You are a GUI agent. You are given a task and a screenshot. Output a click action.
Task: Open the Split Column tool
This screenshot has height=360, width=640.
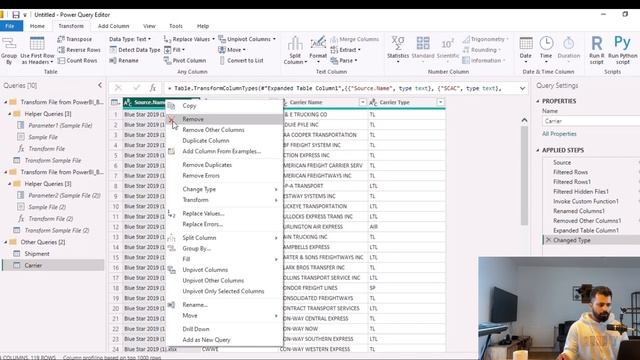pos(295,51)
